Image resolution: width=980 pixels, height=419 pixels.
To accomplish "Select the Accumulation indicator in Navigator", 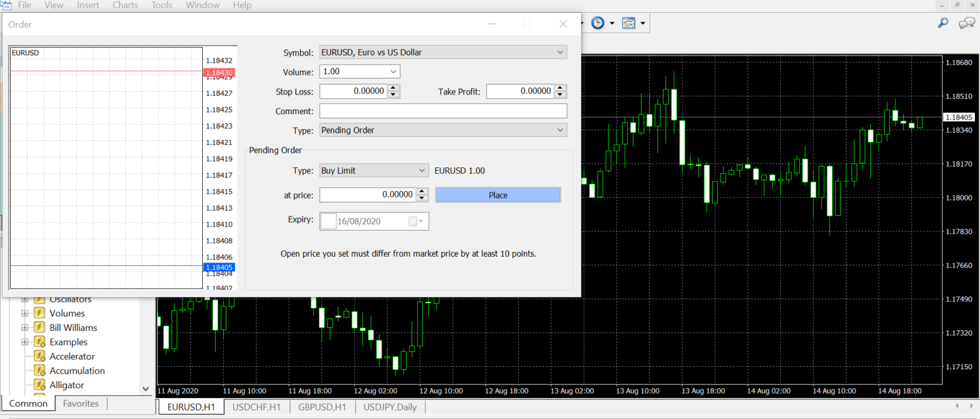I will (77, 370).
